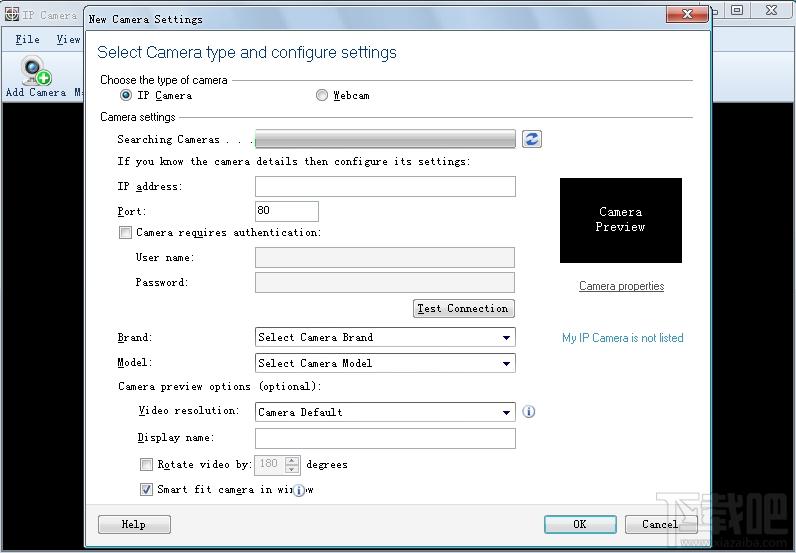
Task: Open the Select Camera Model dropdown
Action: (x=385, y=363)
